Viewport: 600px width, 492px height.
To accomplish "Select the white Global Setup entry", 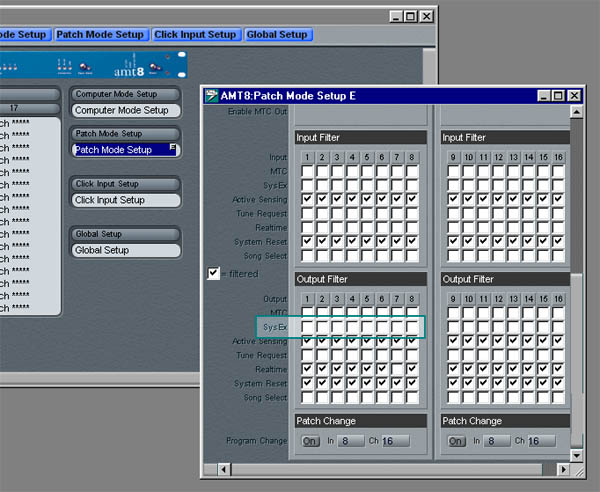I will (126, 250).
